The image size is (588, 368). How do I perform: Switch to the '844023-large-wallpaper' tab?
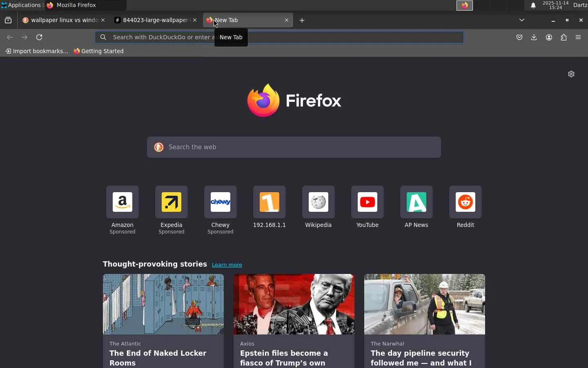tap(156, 20)
